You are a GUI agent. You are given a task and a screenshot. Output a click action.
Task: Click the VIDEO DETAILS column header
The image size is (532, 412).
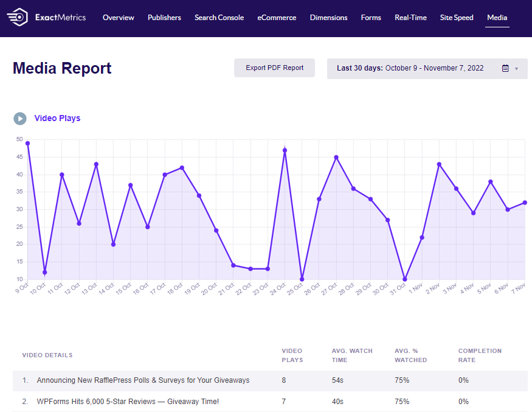point(47,355)
